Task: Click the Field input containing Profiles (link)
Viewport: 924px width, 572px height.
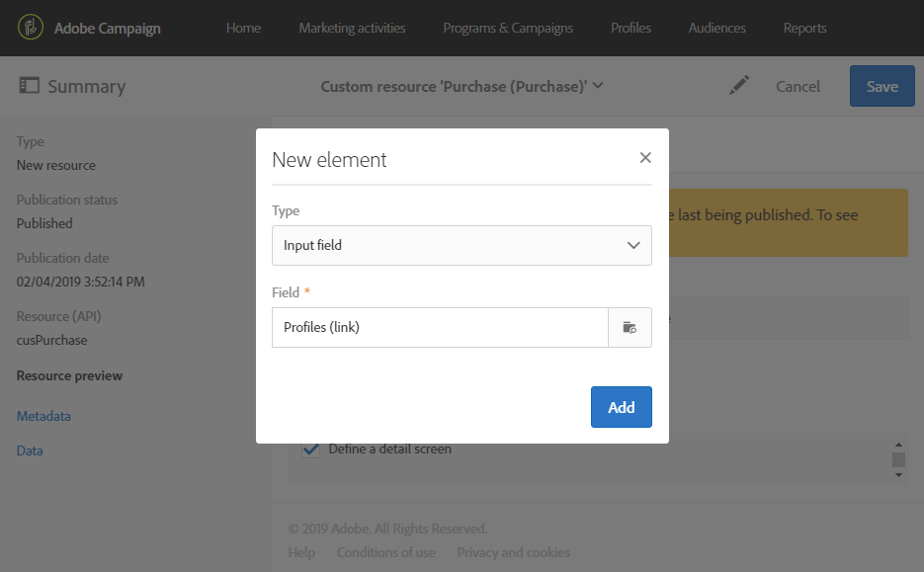Action: coord(440,327)
